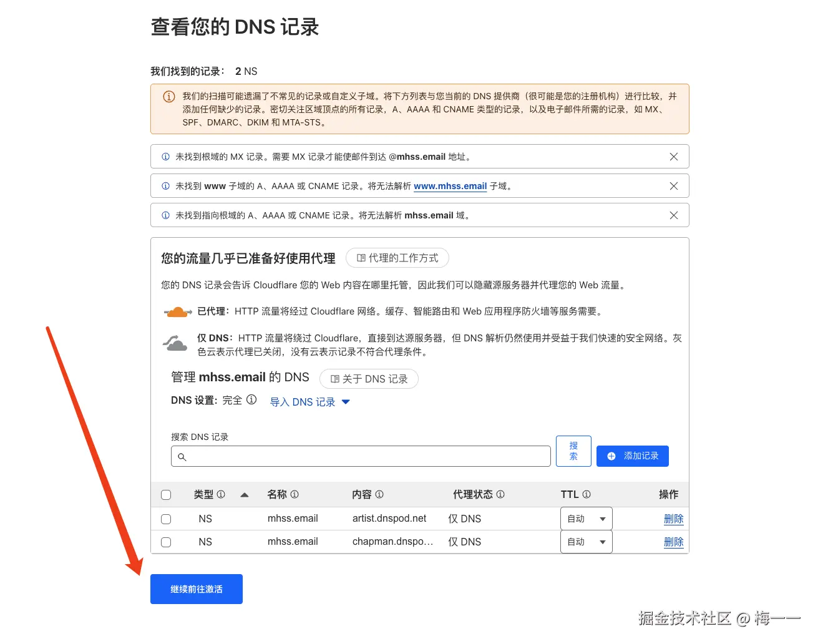Open the 代理的工作方式 help button
Viewport: 818px width, 644px height.
397,258
